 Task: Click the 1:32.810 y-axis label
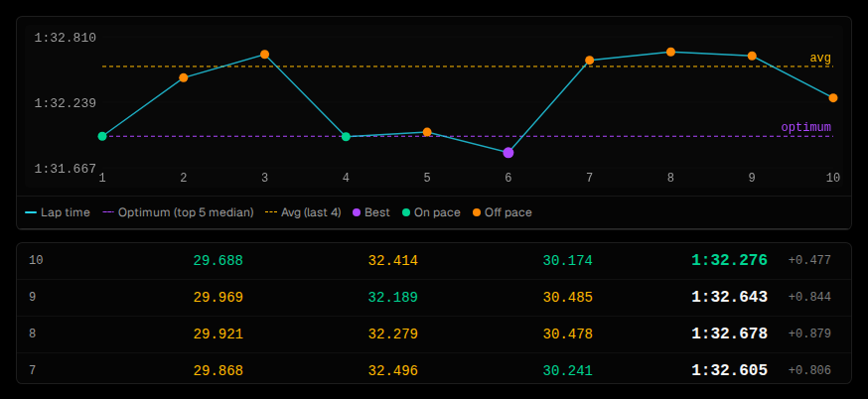pyautogui.click(x=66, y=38)
